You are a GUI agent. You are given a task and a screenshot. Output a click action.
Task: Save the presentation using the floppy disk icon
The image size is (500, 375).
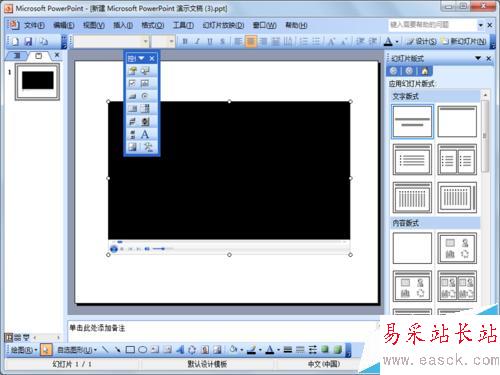(29, 41)
